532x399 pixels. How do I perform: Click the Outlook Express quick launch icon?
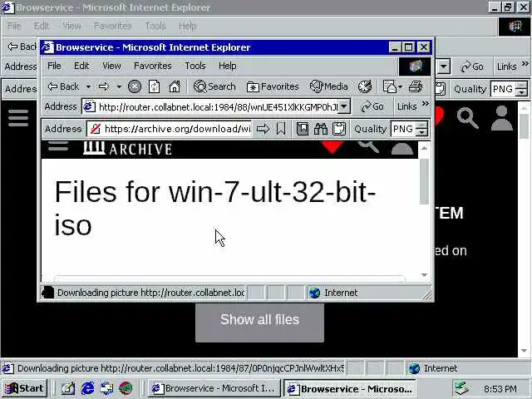click(106, 388)
